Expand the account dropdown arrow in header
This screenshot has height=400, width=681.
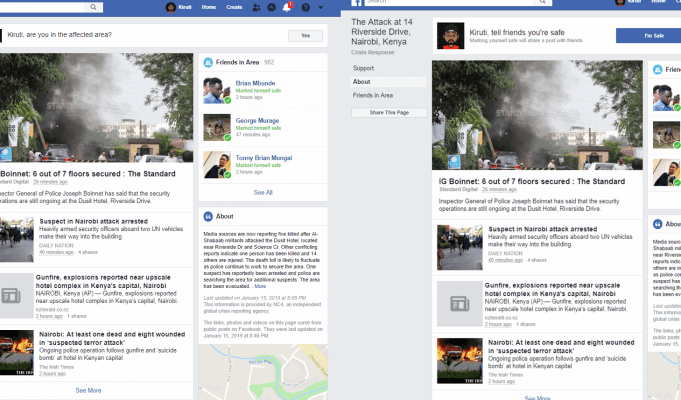coord(321,7)
